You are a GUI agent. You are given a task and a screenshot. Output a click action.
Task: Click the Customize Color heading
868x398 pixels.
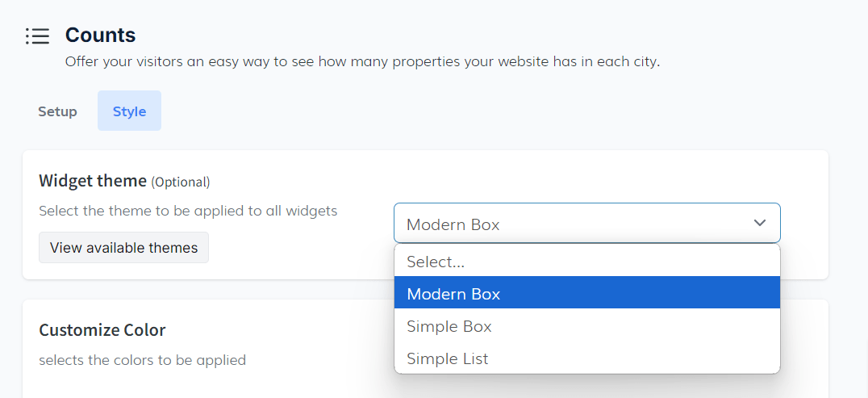(x=102, y=330)
